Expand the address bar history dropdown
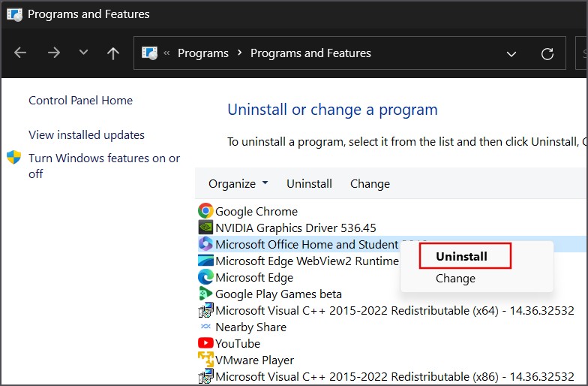The image size is (588, 386). click(x=511, y=53)
